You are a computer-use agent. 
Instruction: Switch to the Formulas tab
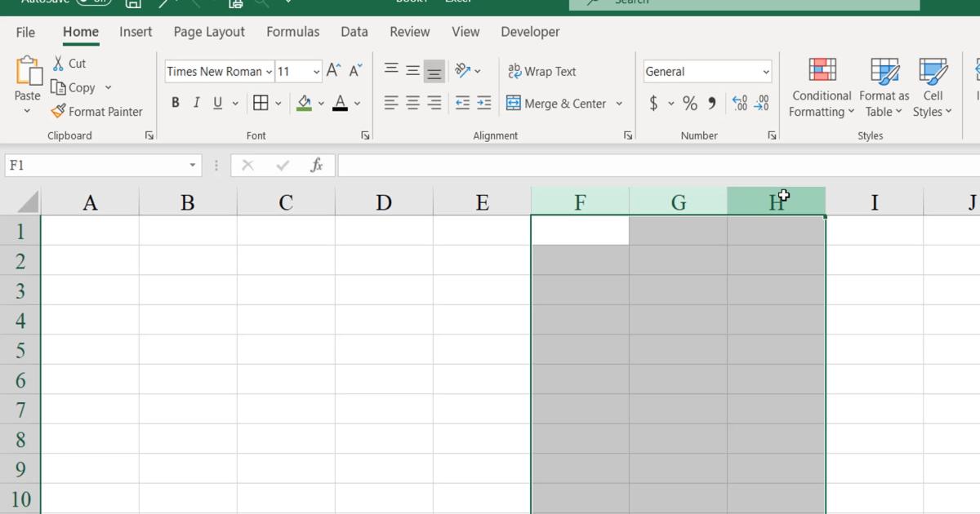pyautogui.click(x=293, y=32)
